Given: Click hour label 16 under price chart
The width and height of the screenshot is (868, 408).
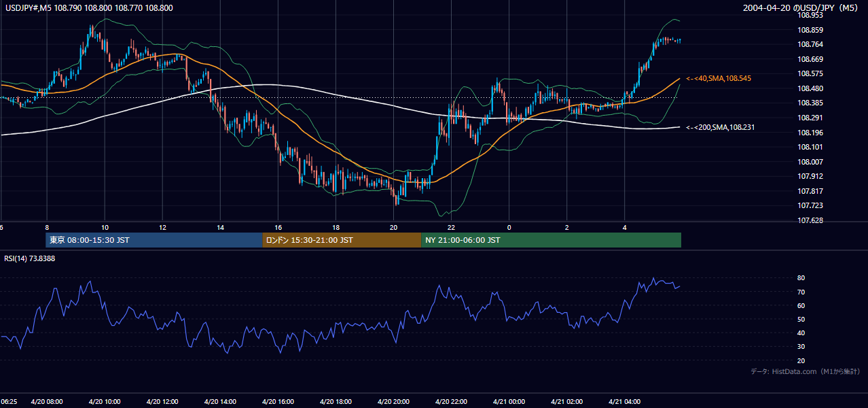Looking at the screenshot, I should click(x=278, y=228).
